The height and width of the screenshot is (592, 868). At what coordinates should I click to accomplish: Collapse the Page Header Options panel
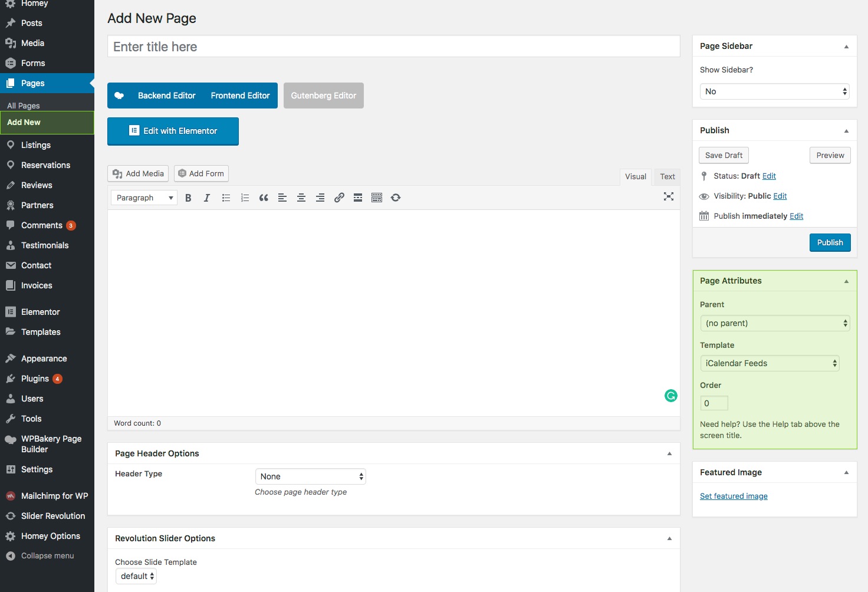(669, 453)
